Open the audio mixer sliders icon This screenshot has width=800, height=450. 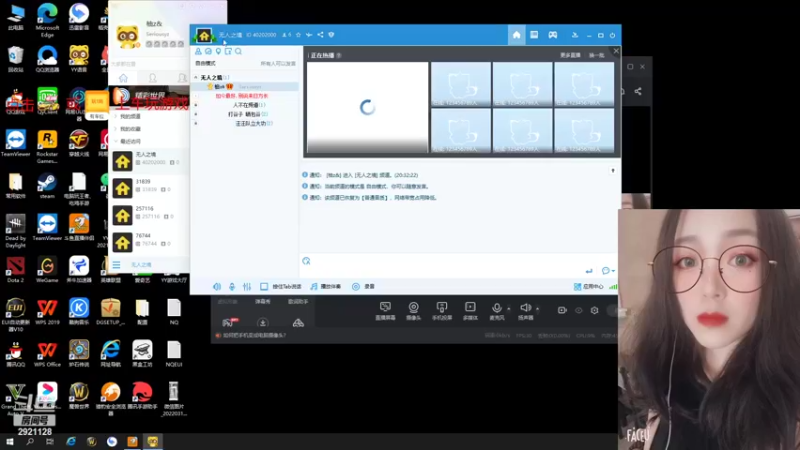[247, 287]
